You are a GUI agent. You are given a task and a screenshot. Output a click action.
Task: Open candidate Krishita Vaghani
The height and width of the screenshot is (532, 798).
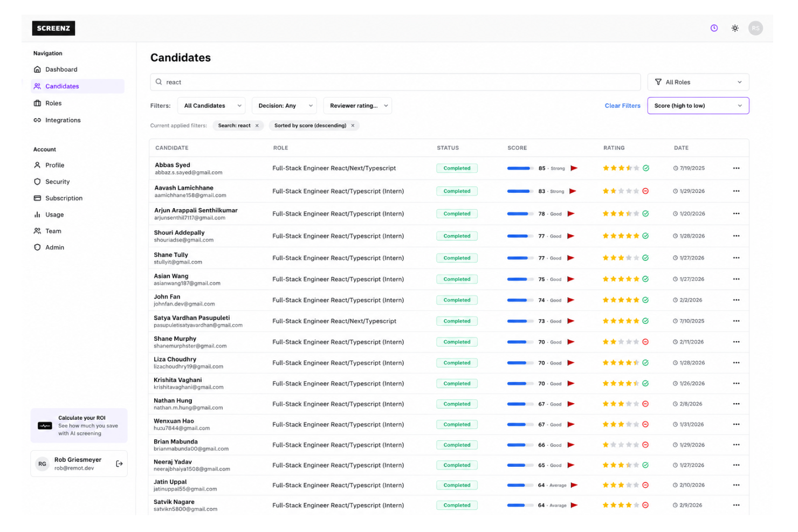(x=178, y=380)
